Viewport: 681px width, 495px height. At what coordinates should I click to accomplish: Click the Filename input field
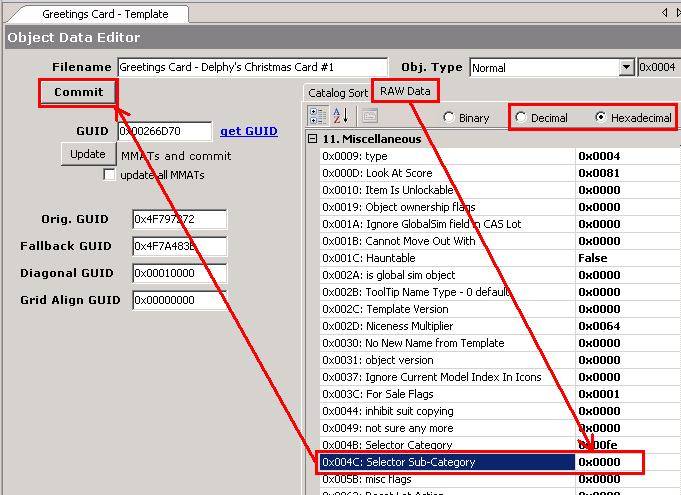pos(252,68)
